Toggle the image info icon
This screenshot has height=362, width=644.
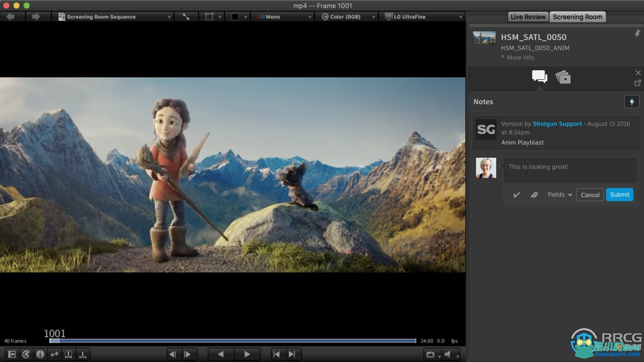[x=40, y=354]
